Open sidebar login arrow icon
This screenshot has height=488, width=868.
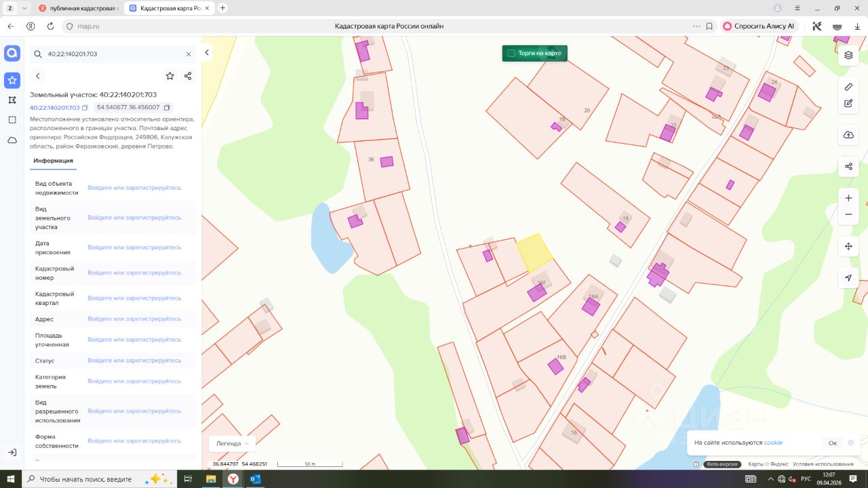[12, 452]
